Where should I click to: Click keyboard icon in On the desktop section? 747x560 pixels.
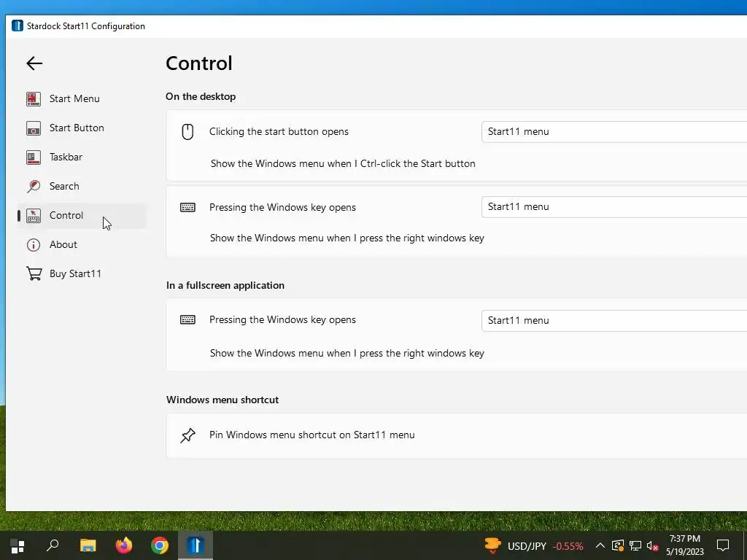187,207
